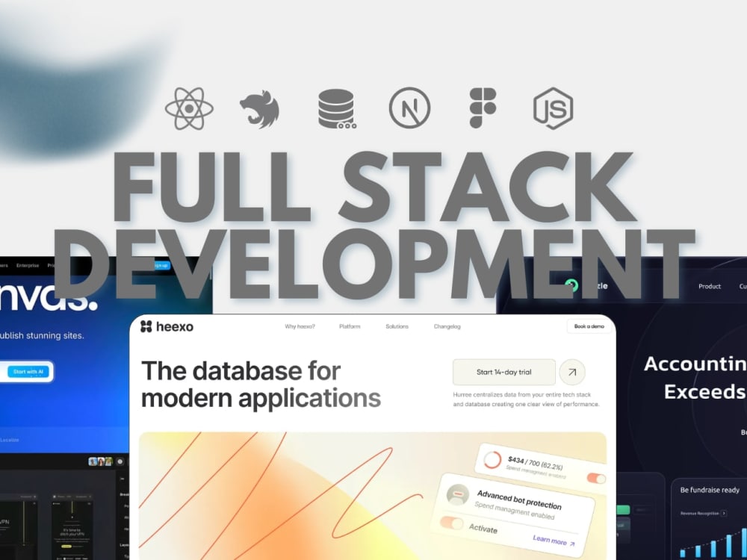Click the avatar group in the dark editor
The image size is (747, 560).
tap(101, 461)
